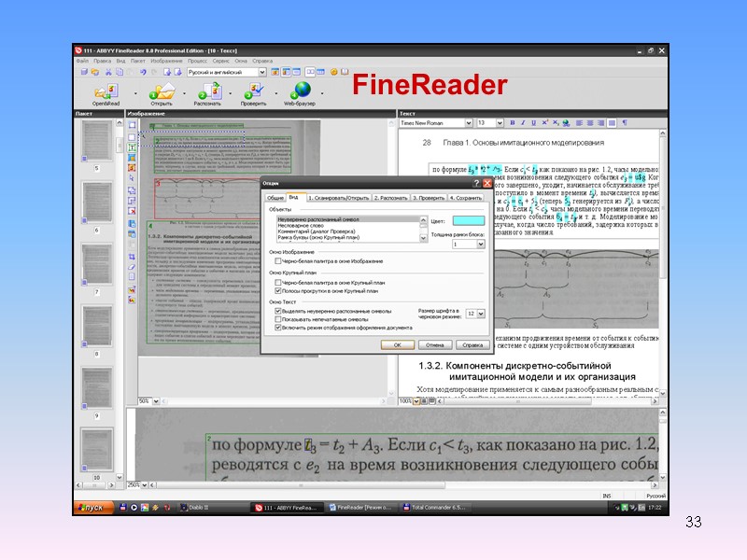Click Отмена to cancel the dialog

434,344
